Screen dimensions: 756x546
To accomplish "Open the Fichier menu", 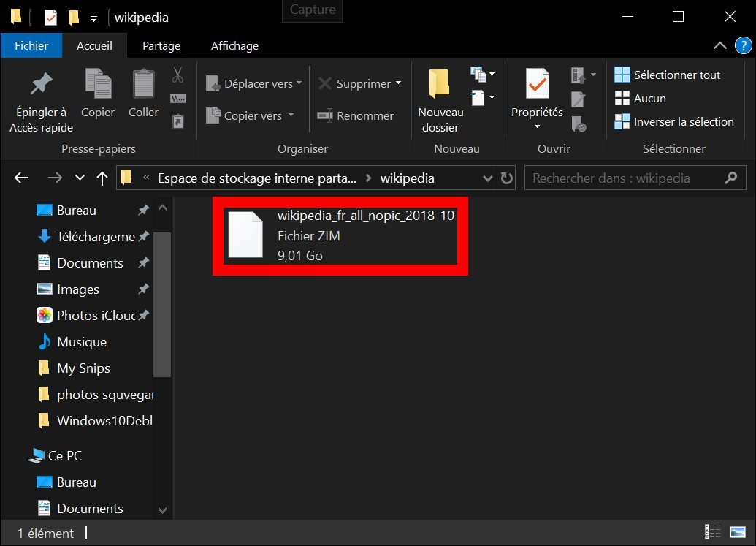I will coord(31,45).
